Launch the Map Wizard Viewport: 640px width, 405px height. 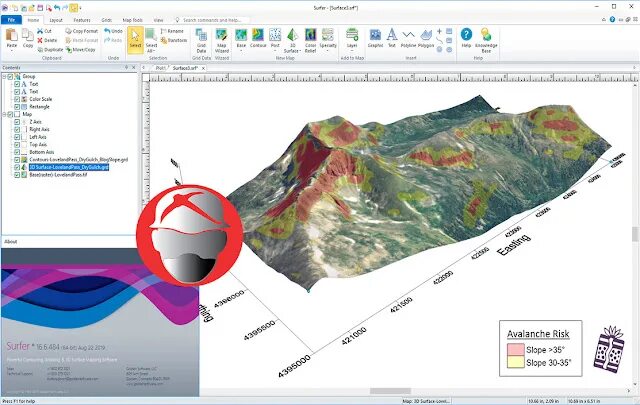[222, 40]
